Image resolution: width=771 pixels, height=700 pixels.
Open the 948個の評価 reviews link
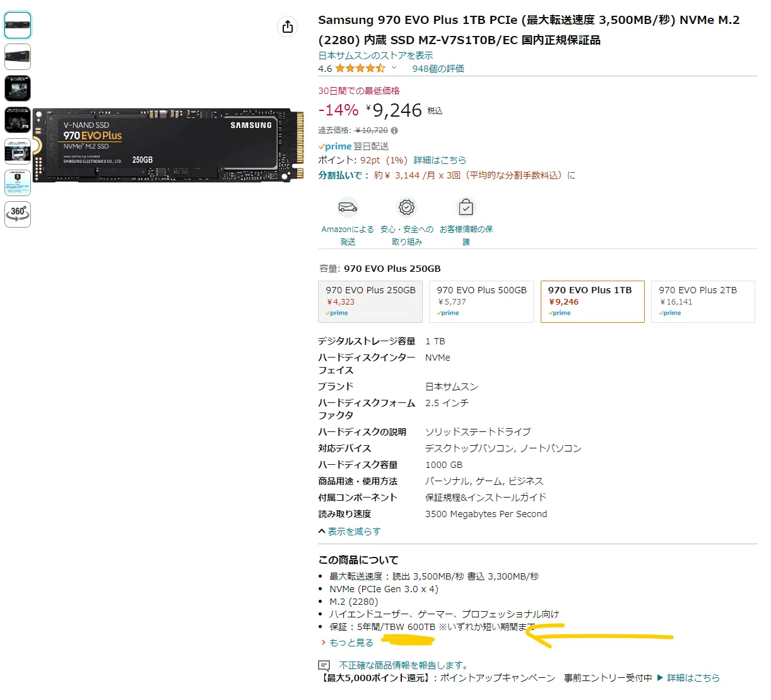point(438,69)
